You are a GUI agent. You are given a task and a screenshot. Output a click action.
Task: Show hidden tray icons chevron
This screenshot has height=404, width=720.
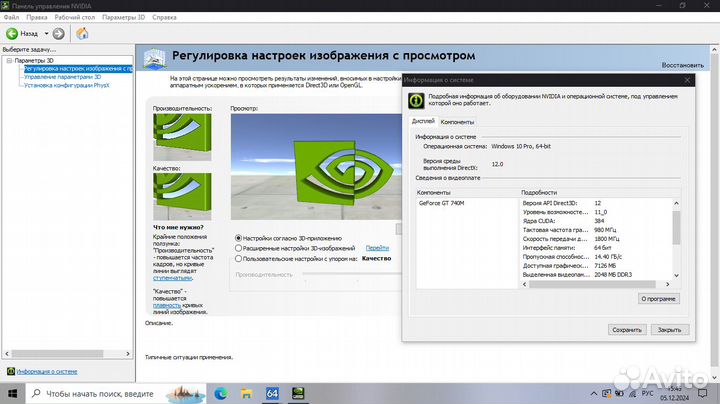point(594,393)
